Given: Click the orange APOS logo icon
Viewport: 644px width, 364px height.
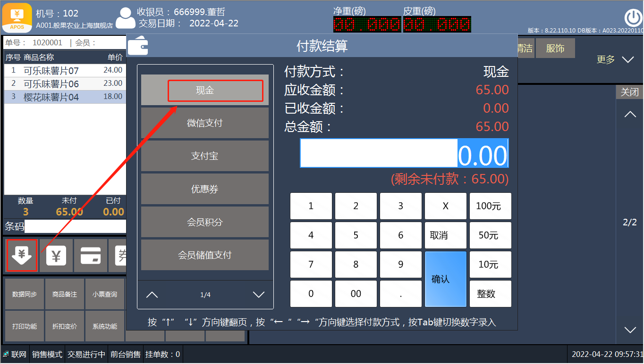Looking at the screenshot, I should point(17,17).
